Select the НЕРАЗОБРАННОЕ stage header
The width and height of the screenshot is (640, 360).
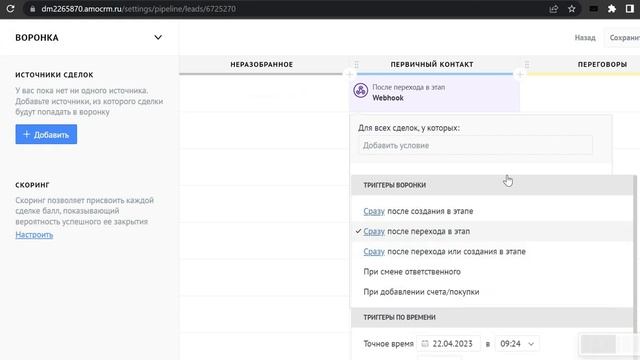(x=262, y=64)
